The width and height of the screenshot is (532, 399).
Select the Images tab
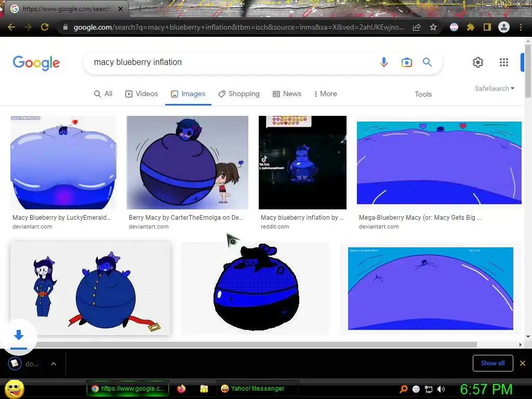pyautogui.click(x=188, y=94)
